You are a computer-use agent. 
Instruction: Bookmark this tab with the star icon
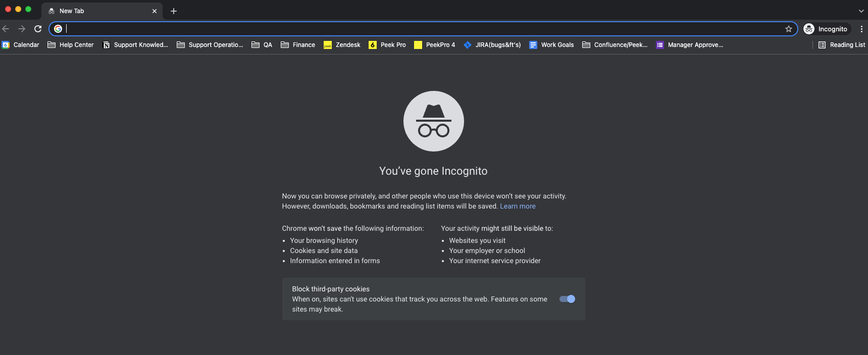point(788,29)
